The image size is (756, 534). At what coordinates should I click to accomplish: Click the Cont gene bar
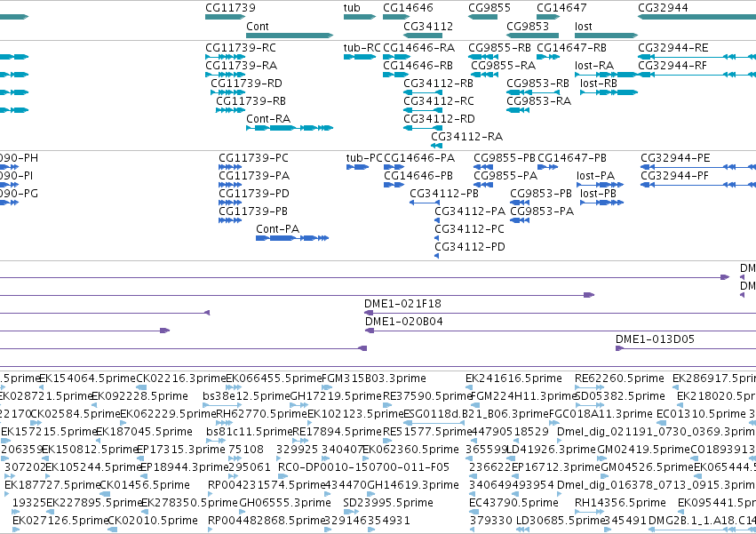point(290,36)
